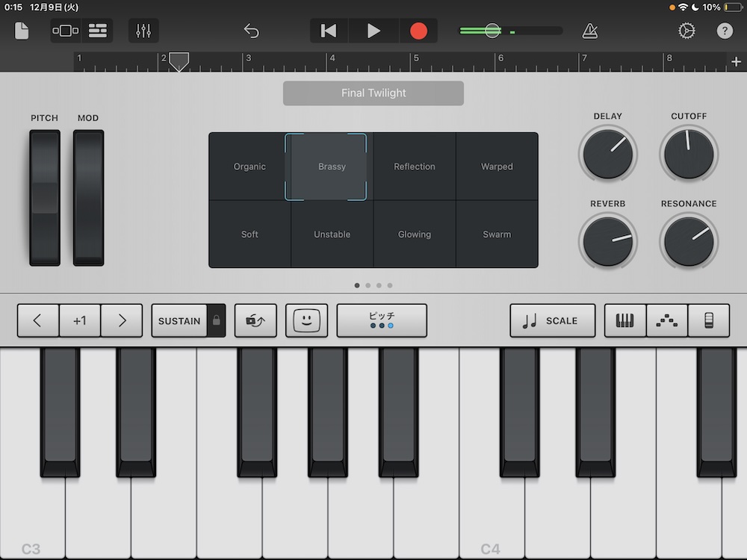Open the My Songs browser icon
The width and height of the screenshot is (747, 560).
22,31
